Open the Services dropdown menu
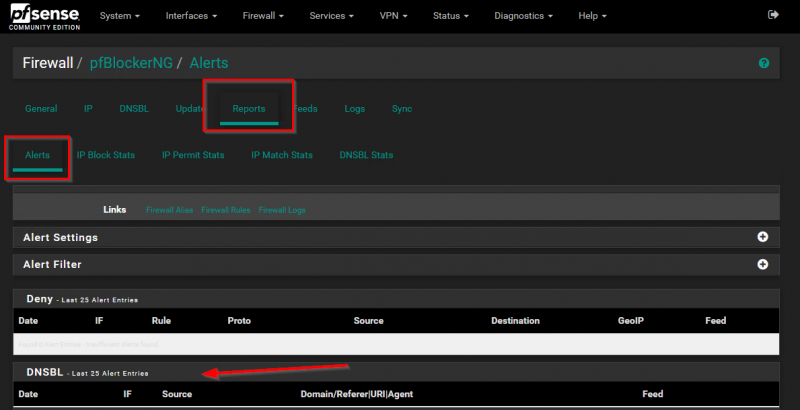Screen dimensions: 800x410 332,16
